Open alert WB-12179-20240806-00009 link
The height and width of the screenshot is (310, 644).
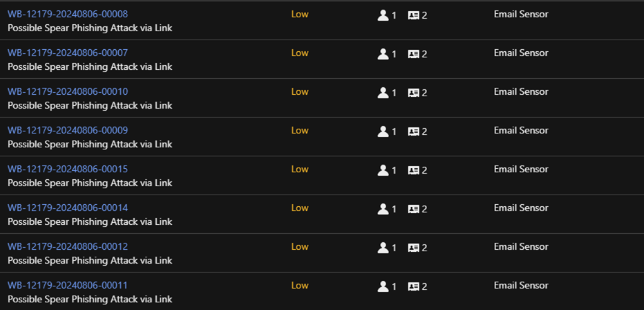(x=68, y=130)
